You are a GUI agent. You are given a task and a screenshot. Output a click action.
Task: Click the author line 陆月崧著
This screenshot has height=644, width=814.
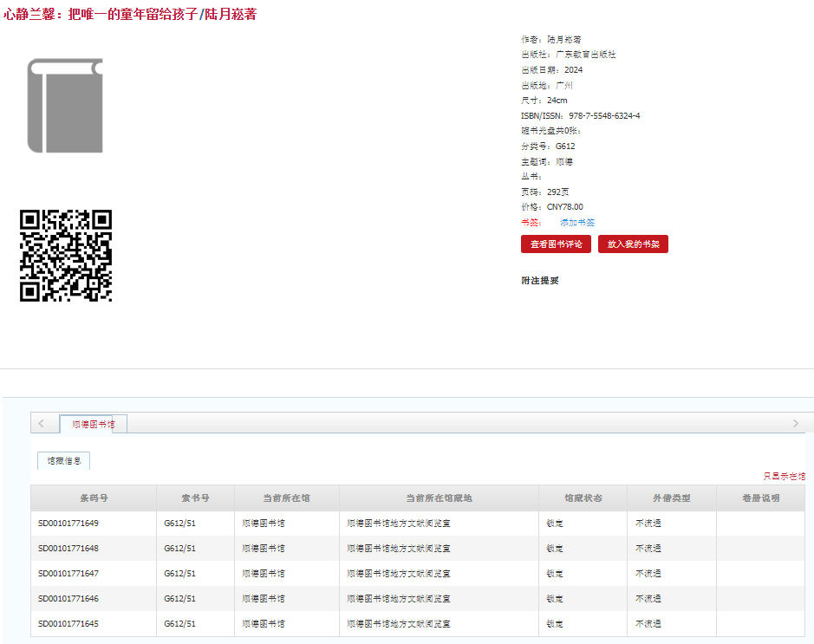(551, 40)
